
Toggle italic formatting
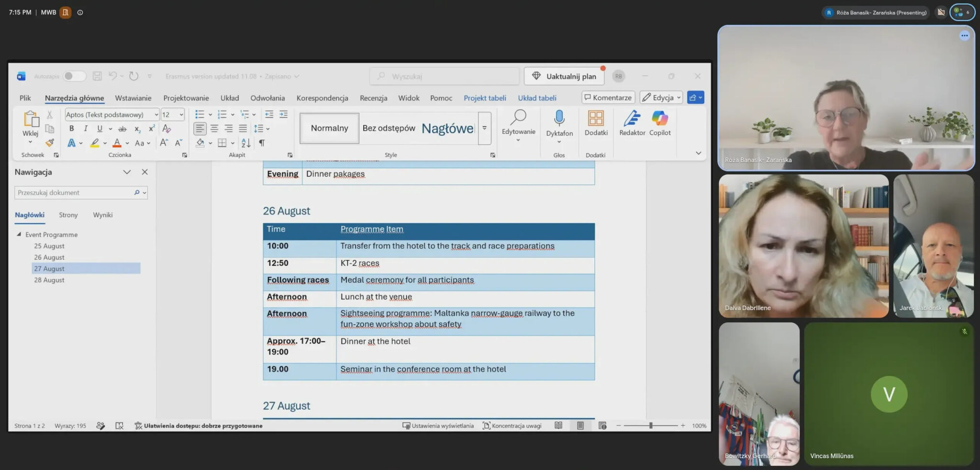85,128
